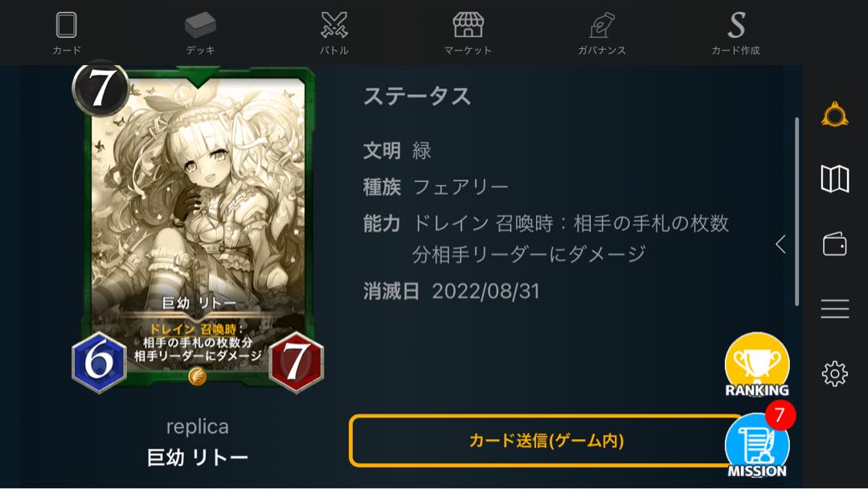The image size is (868, 489).
Task: Open the hamburger menu in sidebar
Action: (835, 309)
